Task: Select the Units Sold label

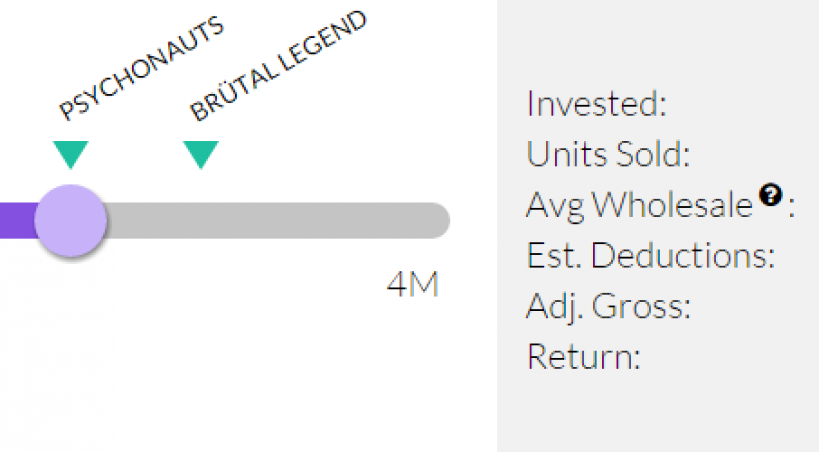Action: point(609,154)
